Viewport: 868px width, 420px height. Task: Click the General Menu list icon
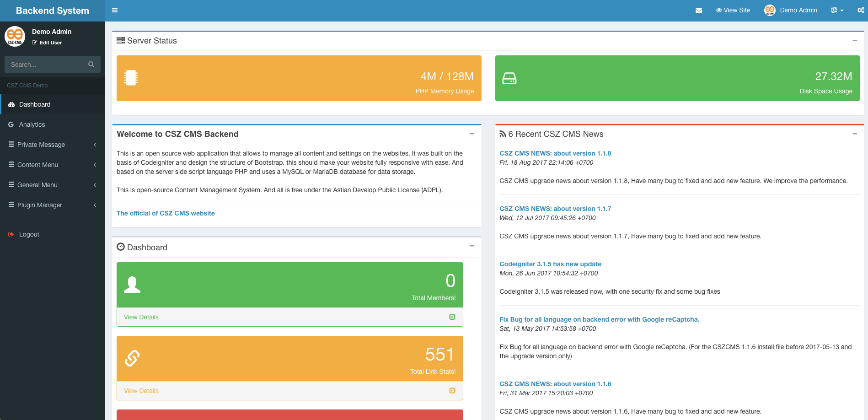coord(11,184)
